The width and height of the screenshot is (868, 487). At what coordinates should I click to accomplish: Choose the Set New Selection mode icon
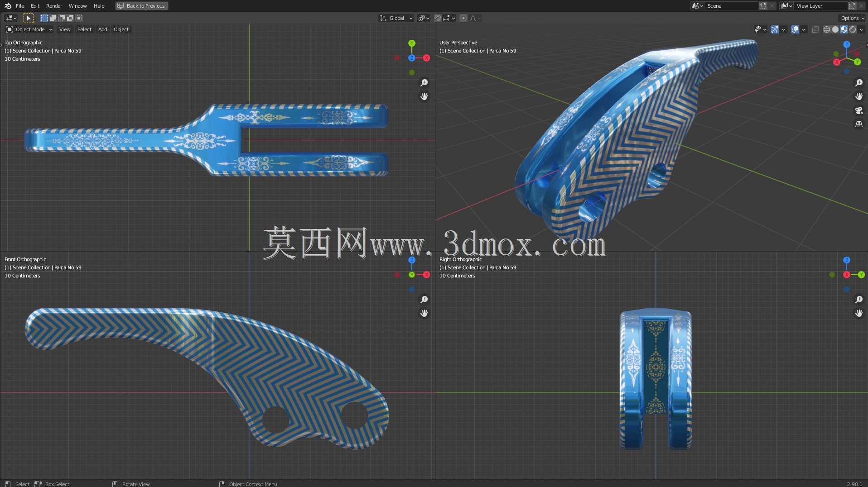pos(44,18)
